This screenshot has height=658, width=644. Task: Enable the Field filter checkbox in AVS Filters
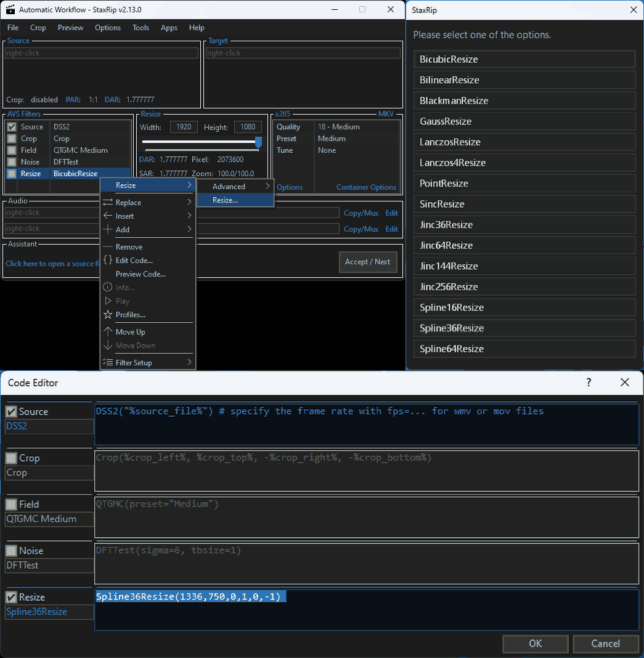12,150
